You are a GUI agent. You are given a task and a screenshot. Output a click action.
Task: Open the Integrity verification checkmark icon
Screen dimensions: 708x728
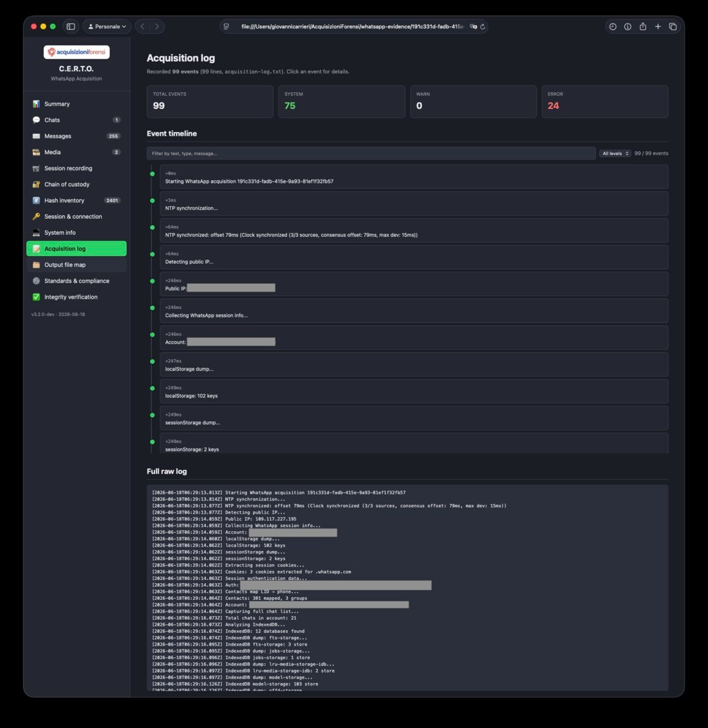(36, 297)
